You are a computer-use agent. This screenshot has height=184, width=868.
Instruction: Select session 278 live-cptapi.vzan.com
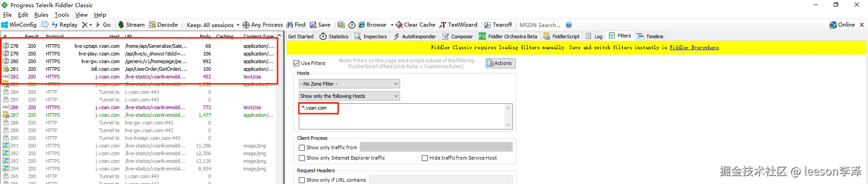138,46
